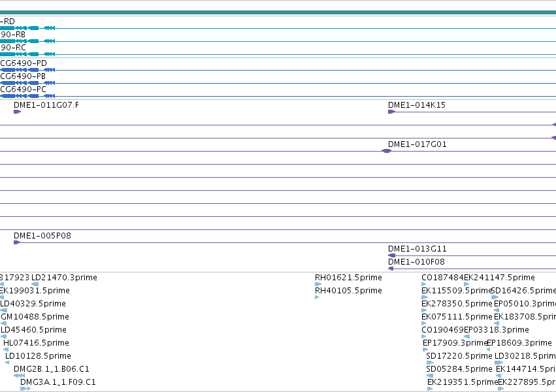
Task: Select the CG6490-PB protein label
Action: coord(23,76)
